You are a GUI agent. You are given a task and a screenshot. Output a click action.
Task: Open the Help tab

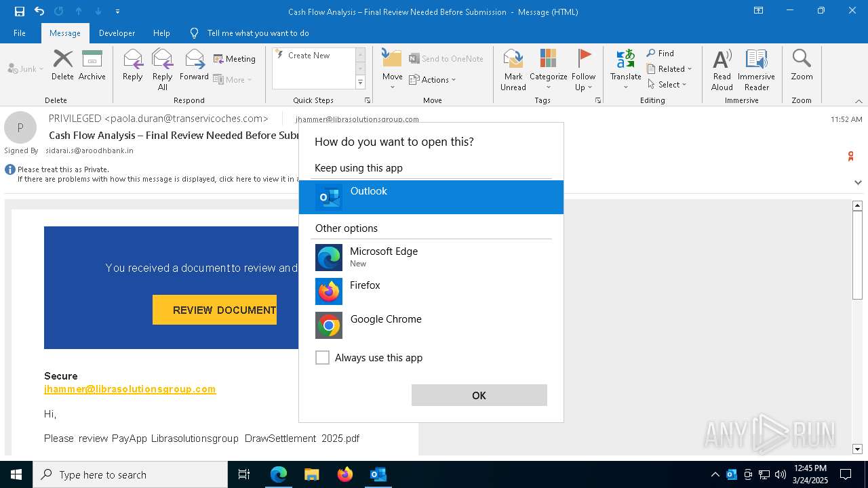click(x=161, y=33)
